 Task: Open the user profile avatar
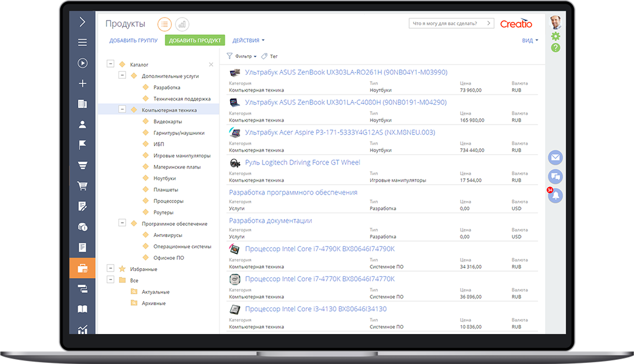556,22
